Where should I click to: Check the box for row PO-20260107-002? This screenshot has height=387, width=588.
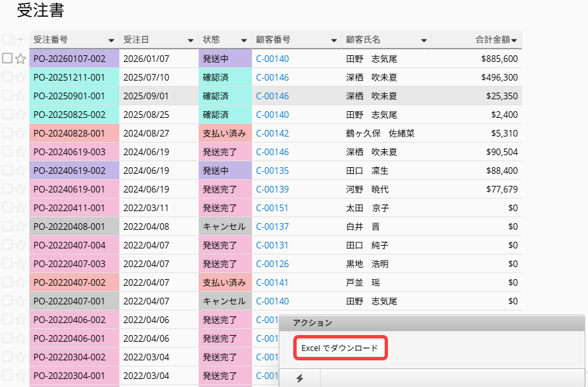[7, 59]
